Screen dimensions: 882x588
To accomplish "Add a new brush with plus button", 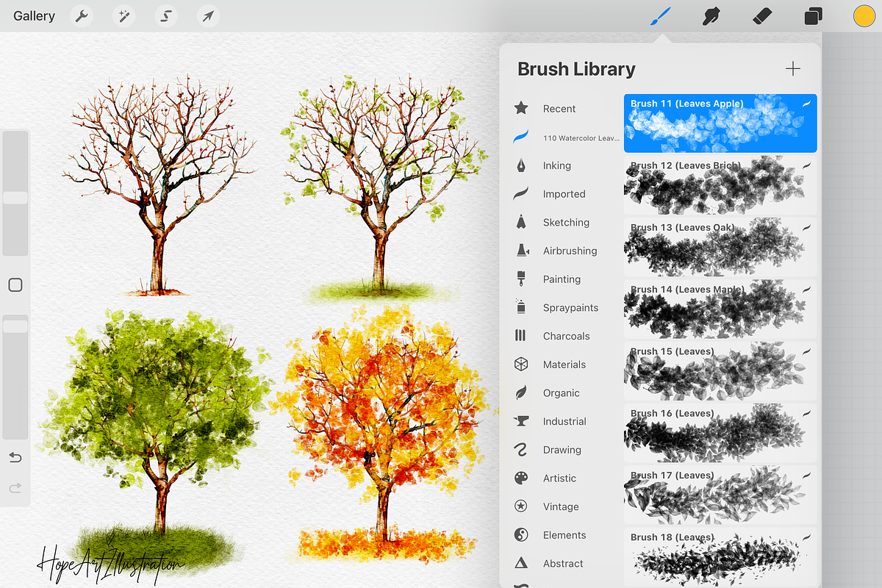I will [x=792, y=69].
